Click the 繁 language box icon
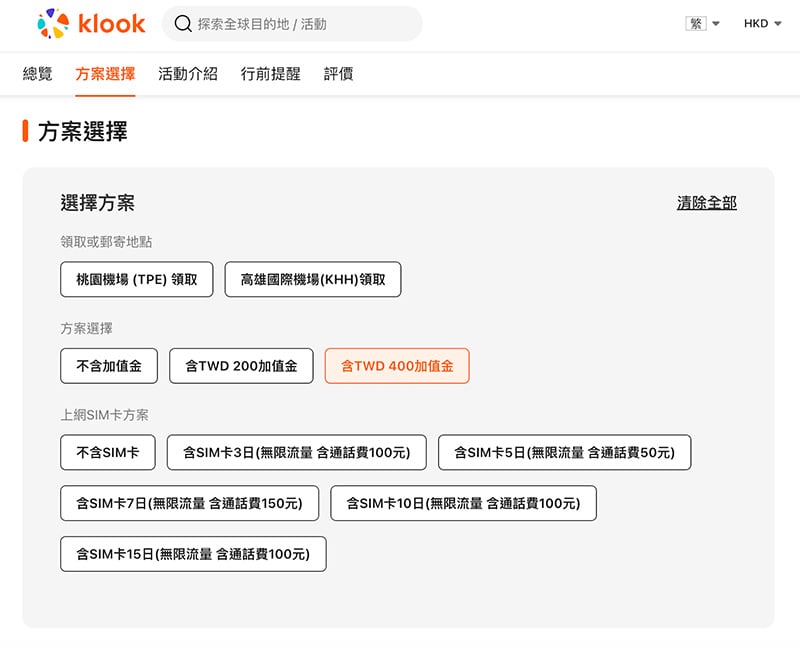This screenshot has width=800, height=648. pos(696,23)
